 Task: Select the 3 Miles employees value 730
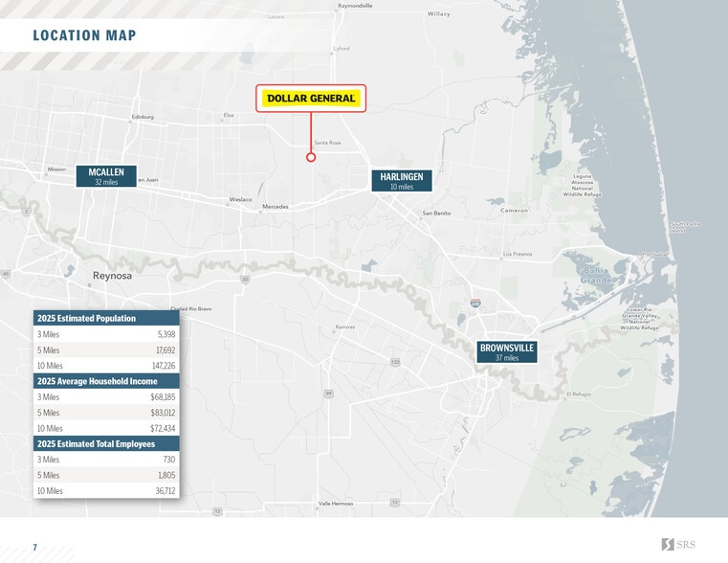click(x=168, y=460)
